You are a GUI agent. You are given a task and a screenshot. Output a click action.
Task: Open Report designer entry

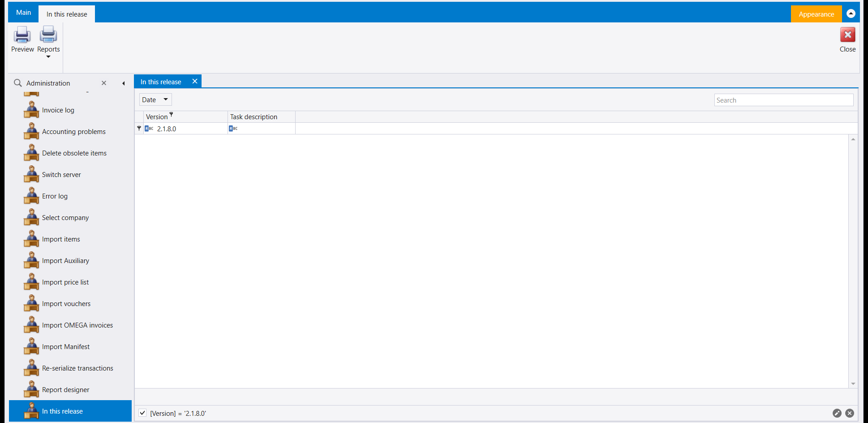(x=70, y=390)
